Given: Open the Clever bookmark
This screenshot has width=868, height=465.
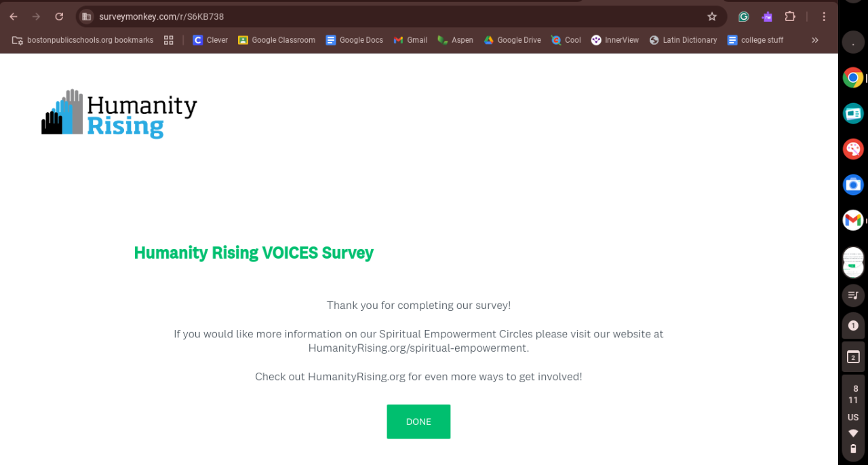Looking at the screenshot, I should [210, 40].
